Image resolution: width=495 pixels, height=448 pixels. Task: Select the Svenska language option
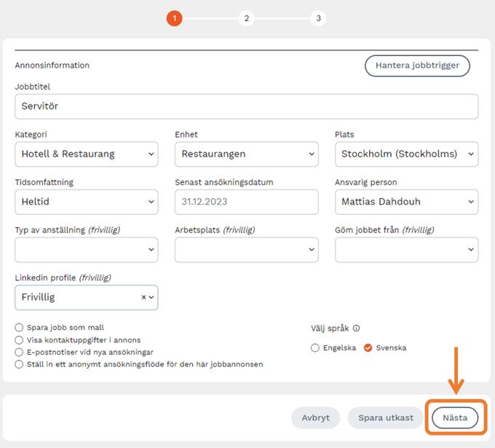click(368, 348)
